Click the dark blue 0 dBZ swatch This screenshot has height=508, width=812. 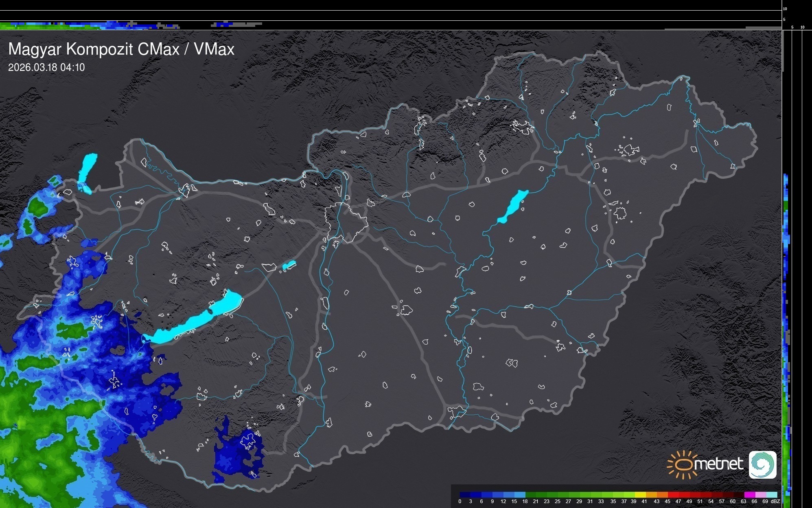click(465, 495)
